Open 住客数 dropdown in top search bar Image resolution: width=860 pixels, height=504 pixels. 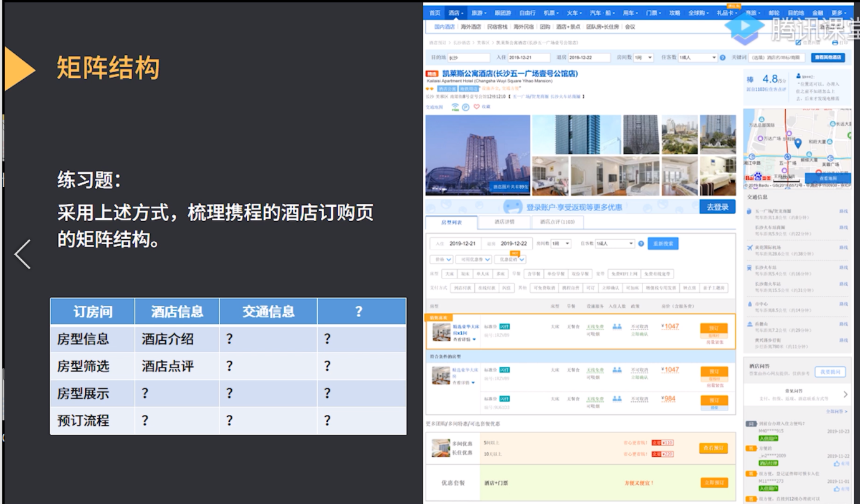coord(697,57)
